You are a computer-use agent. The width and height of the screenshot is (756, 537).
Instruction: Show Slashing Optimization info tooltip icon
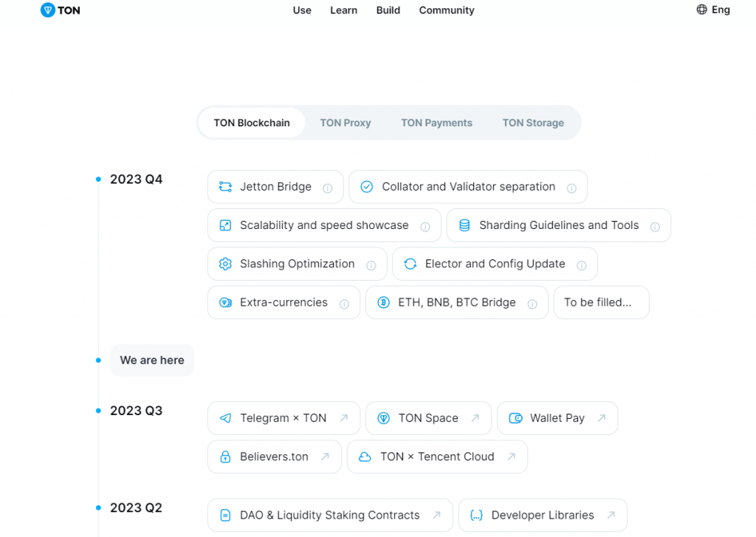click(371, 265)
